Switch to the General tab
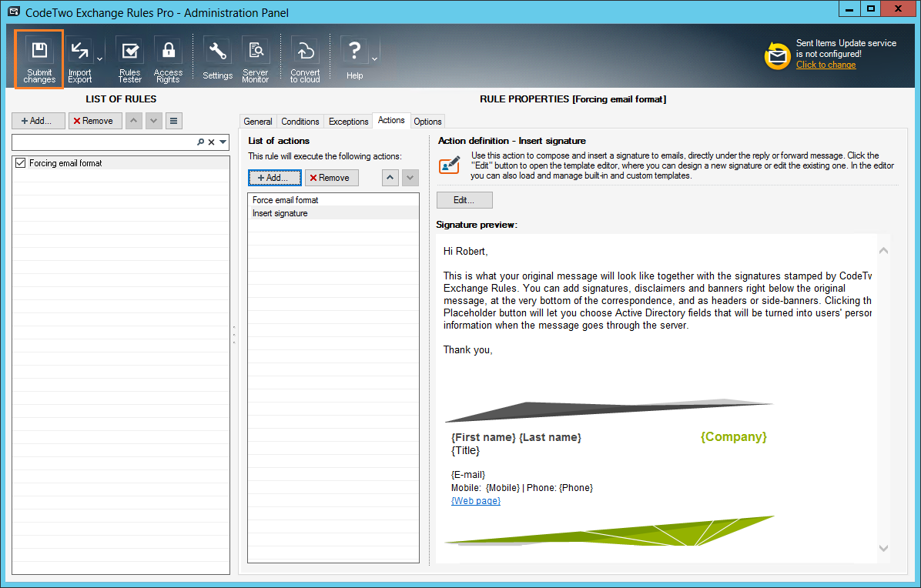This screenshot has width=921, height=588. [x=258, y=122]
